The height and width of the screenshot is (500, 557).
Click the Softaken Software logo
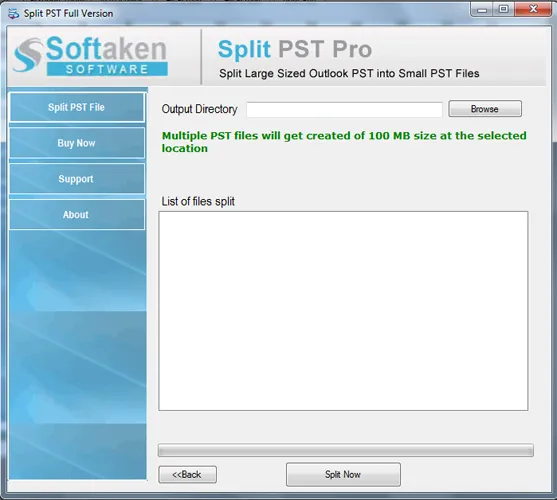click(x=90, y=56)
